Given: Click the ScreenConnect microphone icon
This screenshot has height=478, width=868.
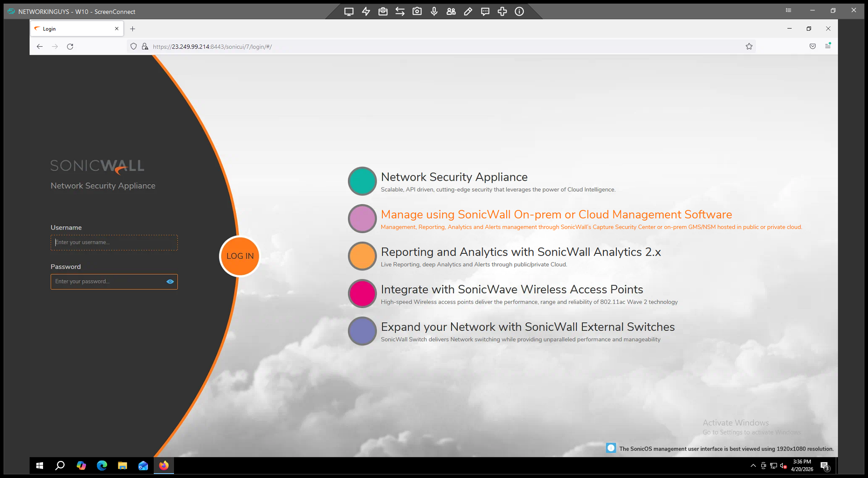Looking at the screenshot, I should tap(434, 12).
